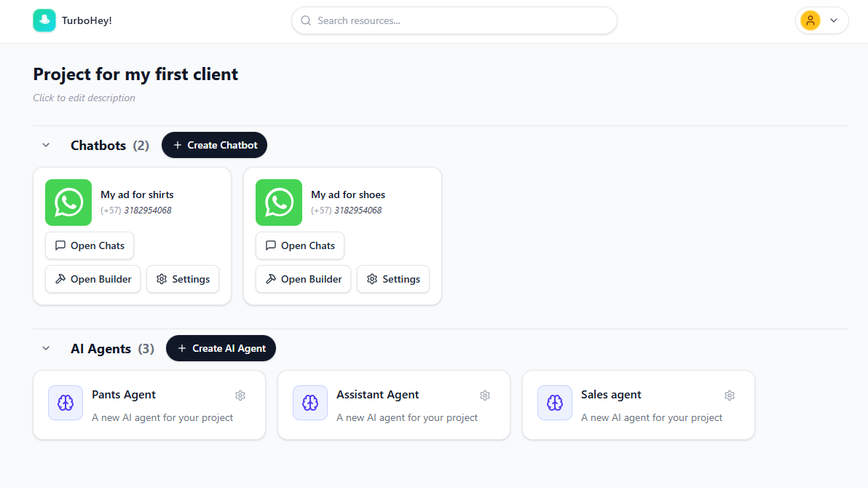Viewport: 868px width, 488px height.
Task: Open settings gear for Sales agent
Action: click(x=730, y=395)
